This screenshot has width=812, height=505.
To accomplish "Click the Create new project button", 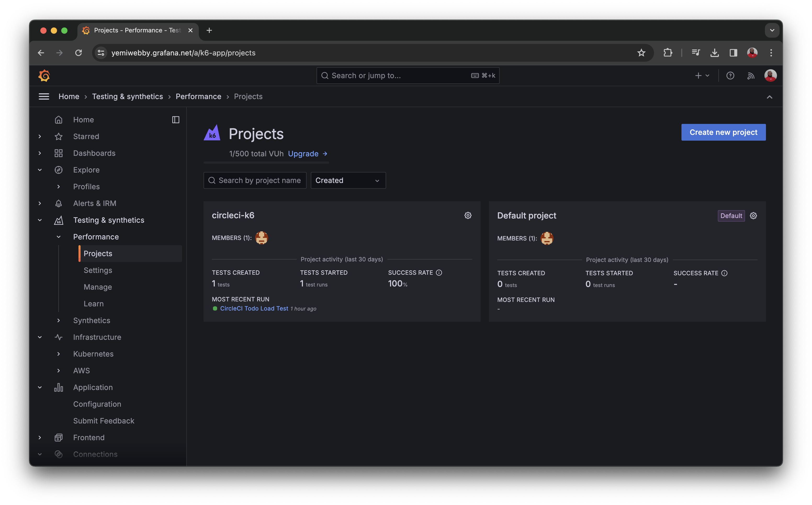I will pyautogui.click(x=723, y=132).
